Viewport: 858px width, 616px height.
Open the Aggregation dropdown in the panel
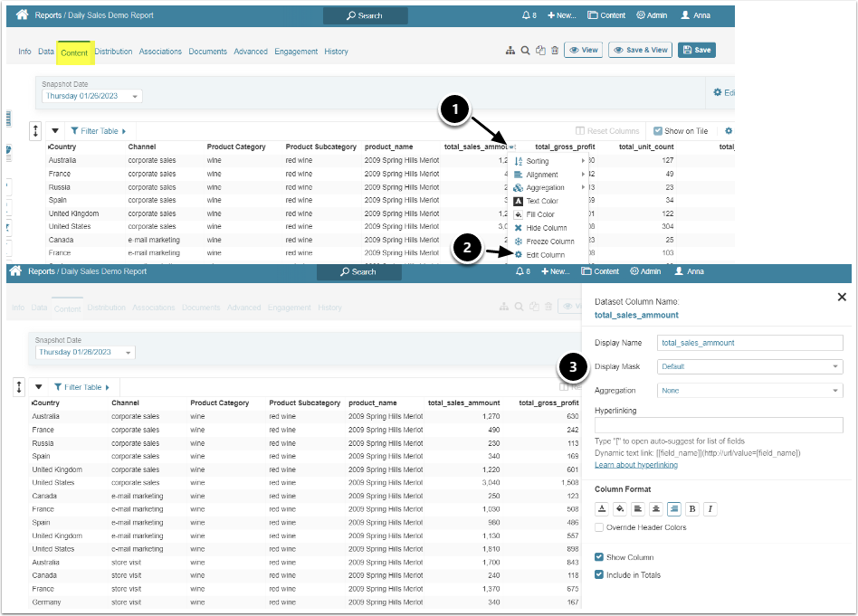tap(749, 391)
